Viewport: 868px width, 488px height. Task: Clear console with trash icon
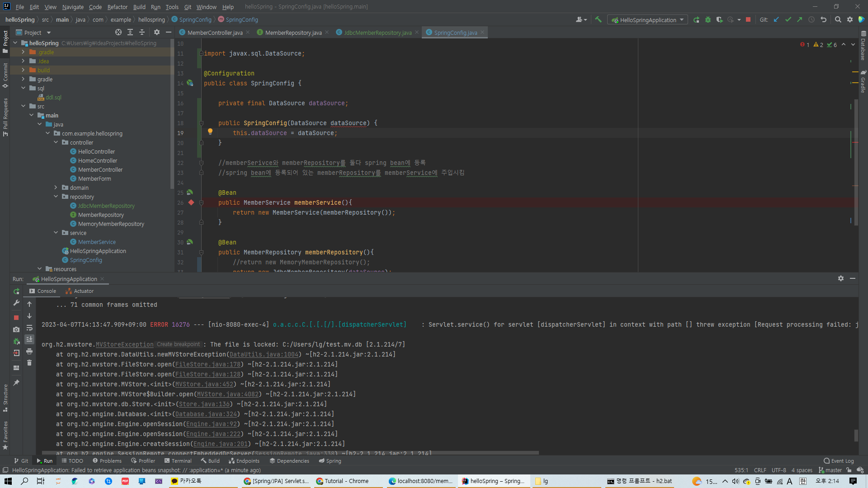point(29,363)
